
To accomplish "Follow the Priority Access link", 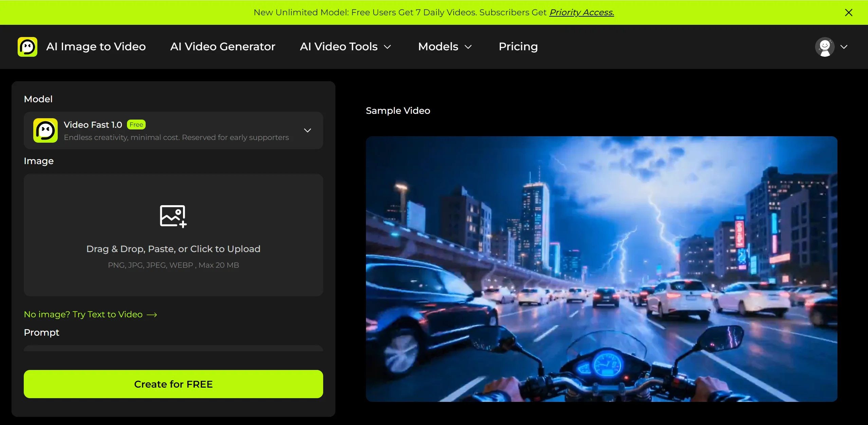I will [x=582, y=13].
